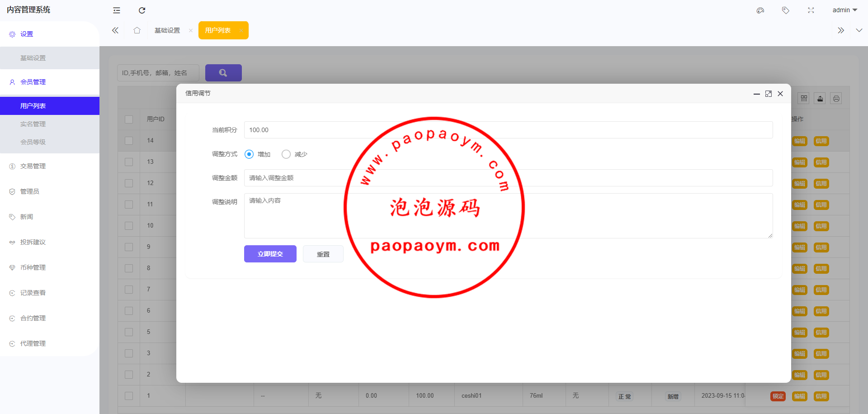868x414 pixels.
Task: Click the 重置 button
Action: click(x=323, y=254)
